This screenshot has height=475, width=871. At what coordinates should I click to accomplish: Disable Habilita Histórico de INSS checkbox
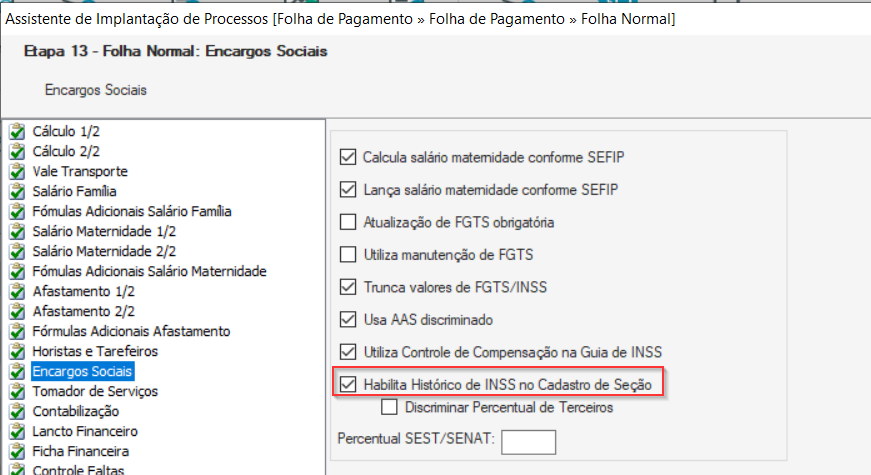coord(348,384)
